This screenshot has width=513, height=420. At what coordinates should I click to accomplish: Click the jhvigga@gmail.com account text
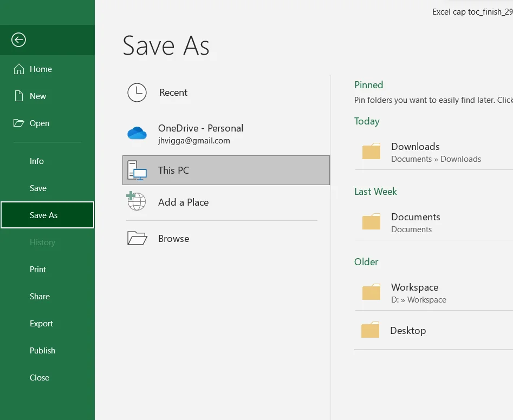point(194,141)
